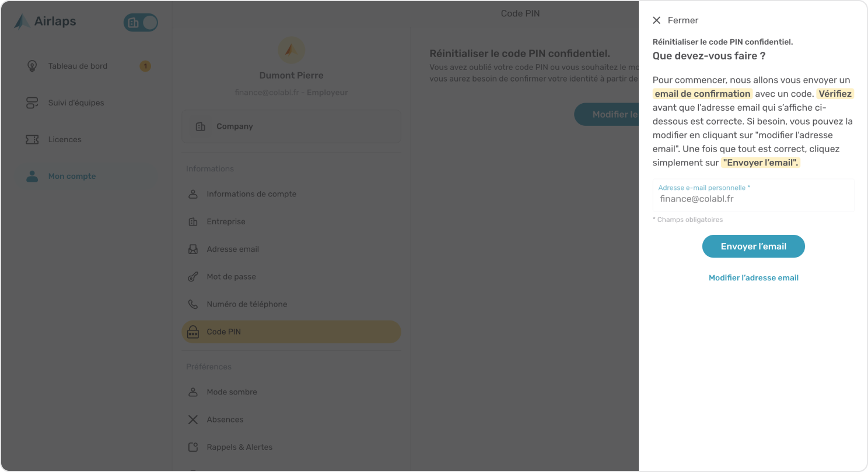Click the notification badge on Tableau de bord

pyautogui.click(x=145, y=66)
